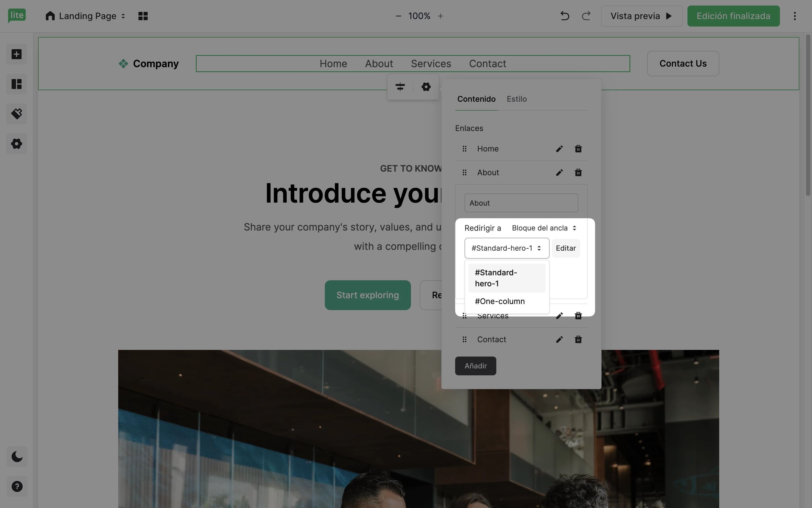Viewport: 812px width, 508px height.
Task: Click the Añadir button
Action: click(x=475, y=366)
